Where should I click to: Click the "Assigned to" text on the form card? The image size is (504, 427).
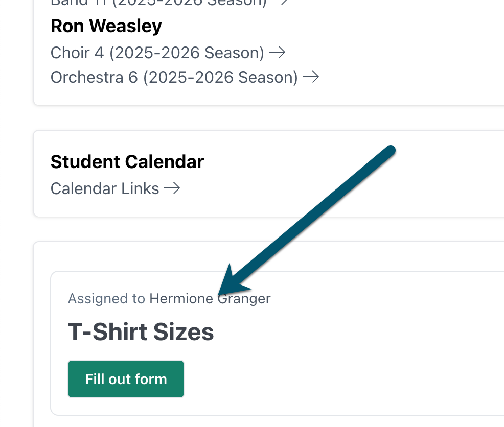click(106, 298)
